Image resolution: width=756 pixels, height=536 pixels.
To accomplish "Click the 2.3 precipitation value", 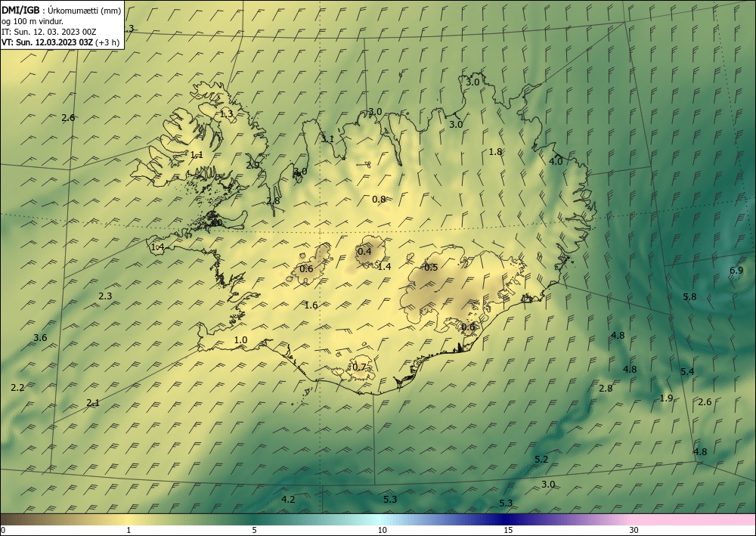I will click(105, 296).
